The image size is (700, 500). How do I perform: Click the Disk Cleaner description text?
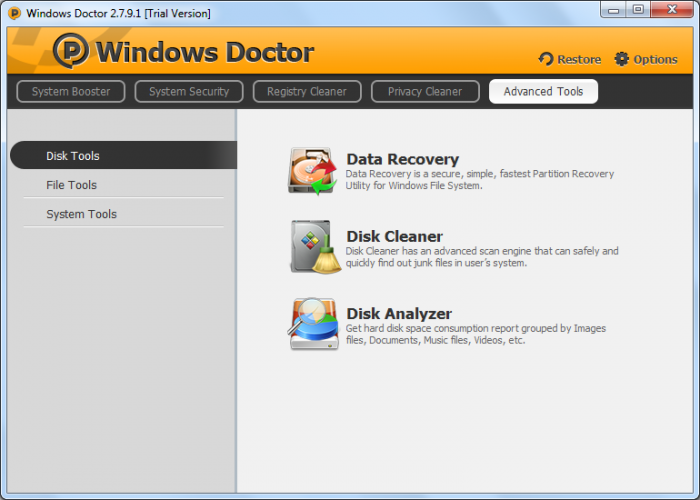coord(482,257)
